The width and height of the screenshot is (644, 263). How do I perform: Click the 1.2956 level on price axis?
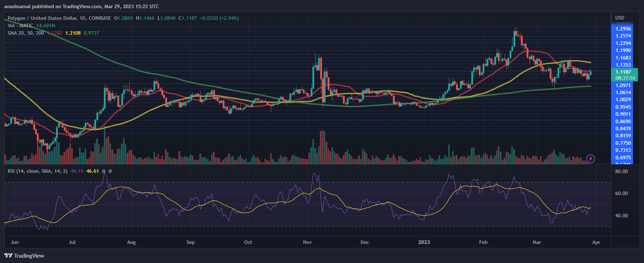623,29
